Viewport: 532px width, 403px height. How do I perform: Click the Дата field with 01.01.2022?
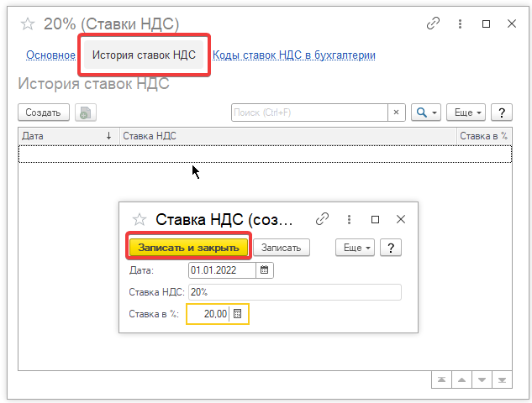point(222,270)
